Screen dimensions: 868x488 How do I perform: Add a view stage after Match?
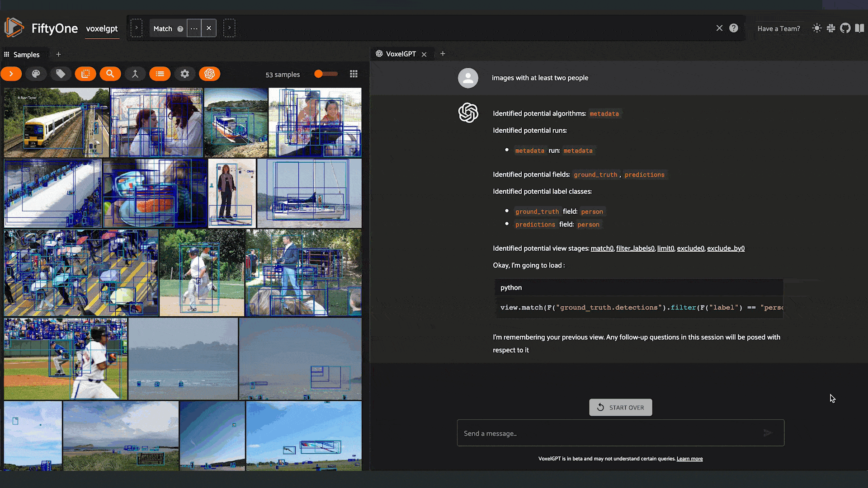pyautogui.click(x=229, y=28)
